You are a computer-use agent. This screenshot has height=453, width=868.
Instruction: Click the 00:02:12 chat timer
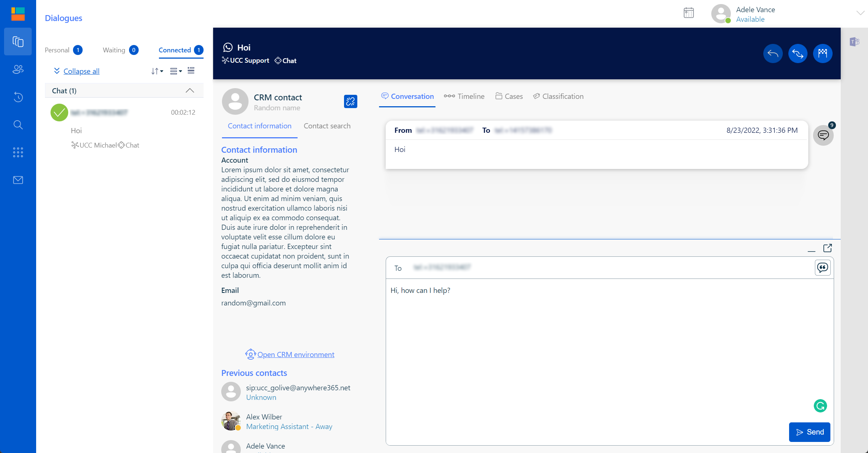(x=183, y=113)
